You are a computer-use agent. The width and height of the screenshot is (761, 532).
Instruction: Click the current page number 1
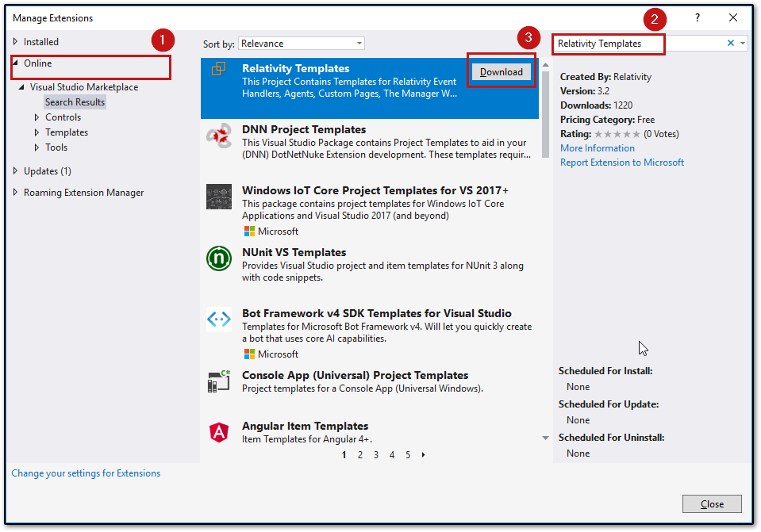tap(344, 455)
